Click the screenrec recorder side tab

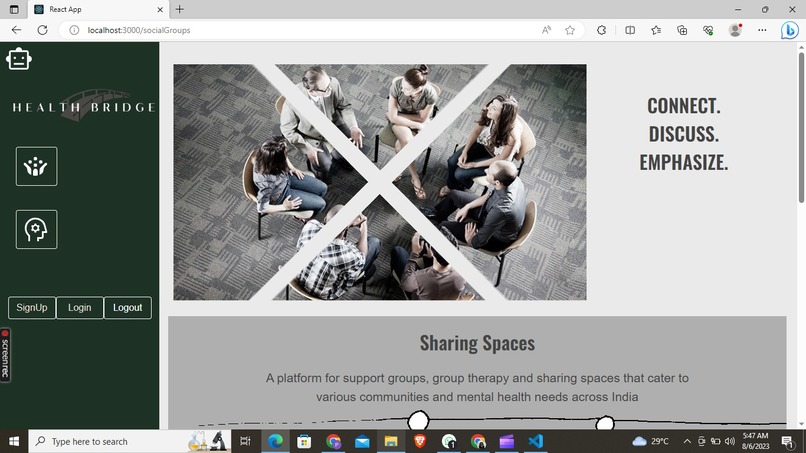pyautogui.click(x=5, y=355)
